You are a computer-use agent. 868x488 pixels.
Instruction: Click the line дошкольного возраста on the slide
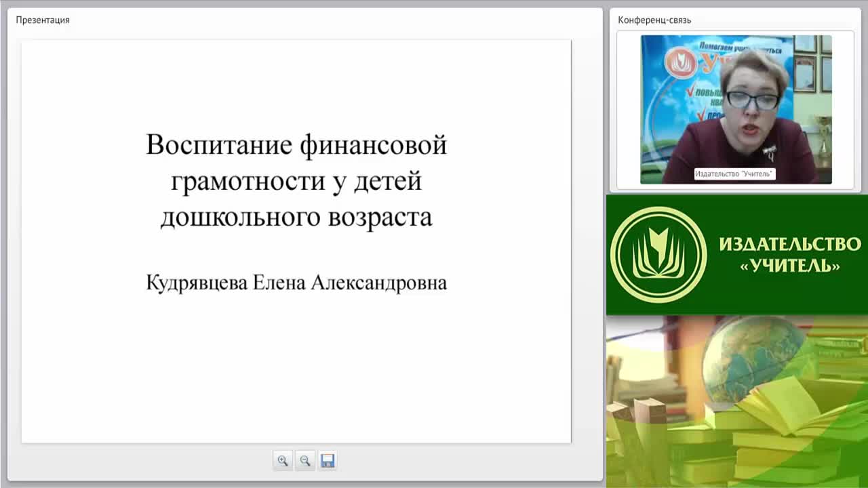296,217
